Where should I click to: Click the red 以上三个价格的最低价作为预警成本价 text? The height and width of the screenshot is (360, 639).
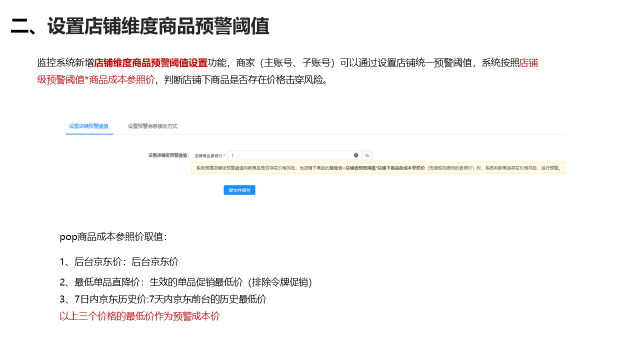tap(139, 316)
